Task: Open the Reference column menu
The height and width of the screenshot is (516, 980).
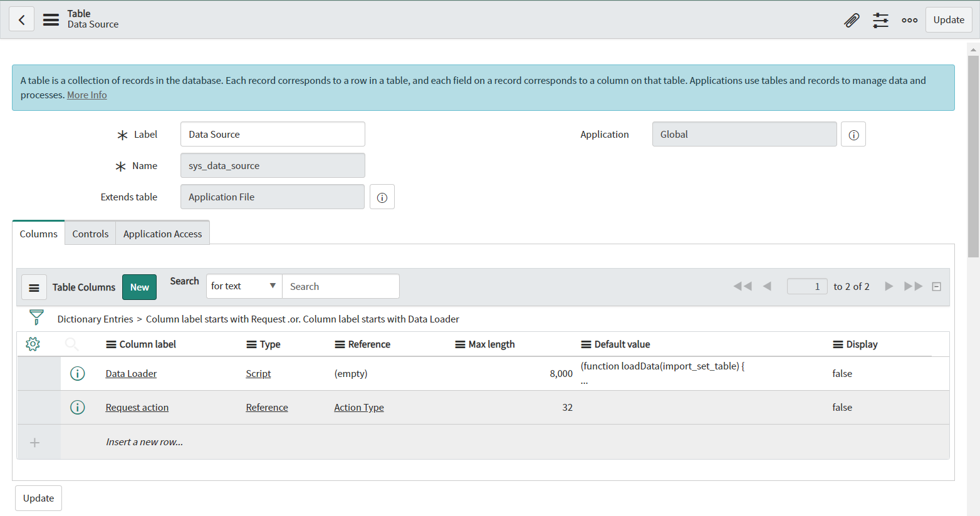Action: pyautogui.click(x=340, y=344)
